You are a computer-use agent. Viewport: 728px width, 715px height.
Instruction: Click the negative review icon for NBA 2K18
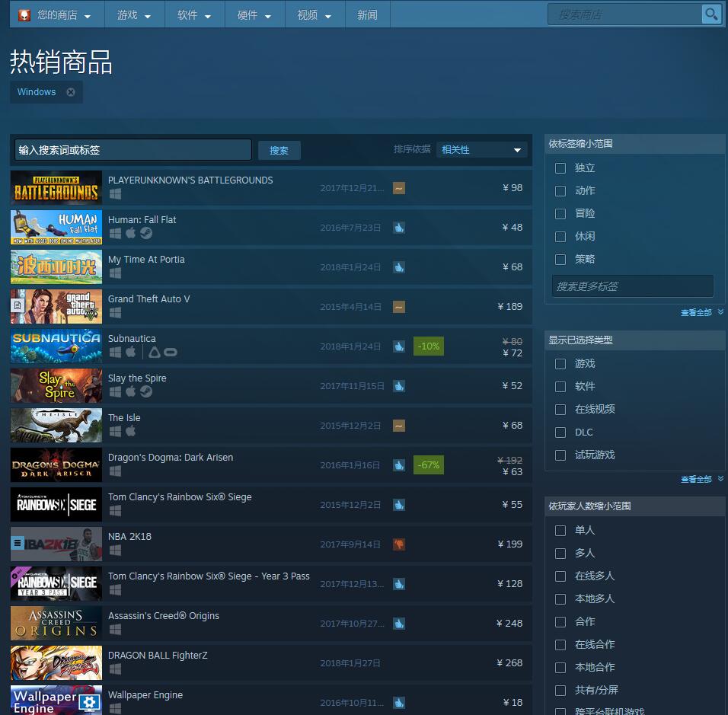tap(399, 544)
